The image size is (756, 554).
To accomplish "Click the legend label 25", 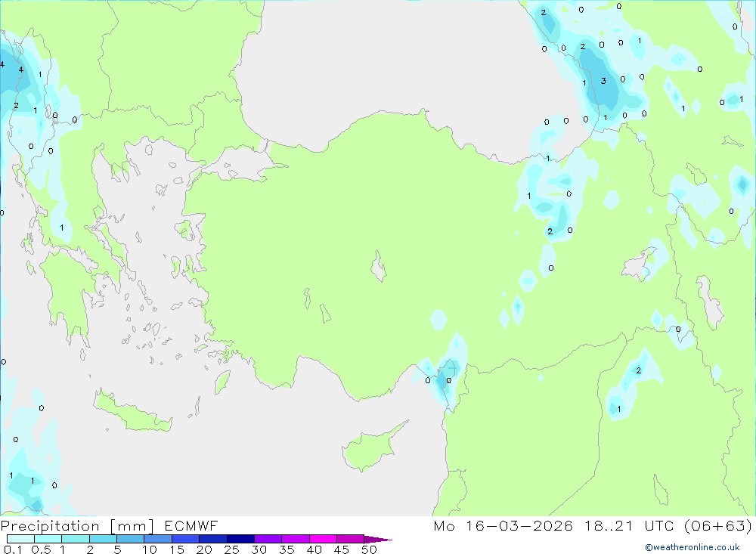I will 232,549.
